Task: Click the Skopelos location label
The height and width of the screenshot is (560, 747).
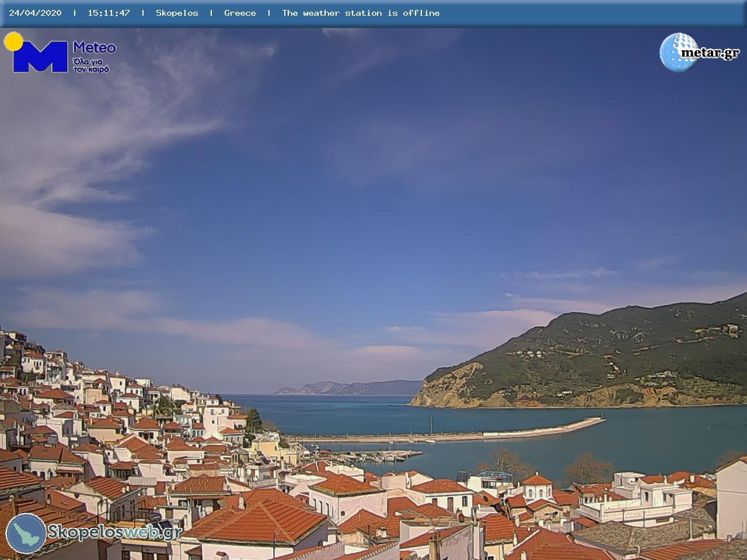Action: click(x=177, y=13)
